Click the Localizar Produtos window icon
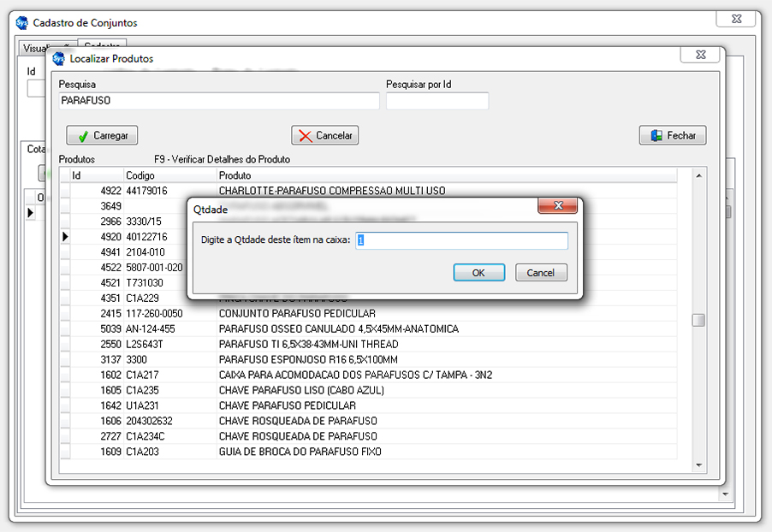The height and width of the screenshot is (532, 772). click(58, 59)
